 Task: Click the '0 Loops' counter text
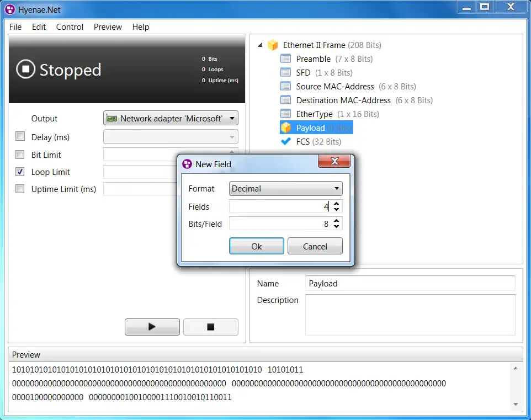pos(213,70)
